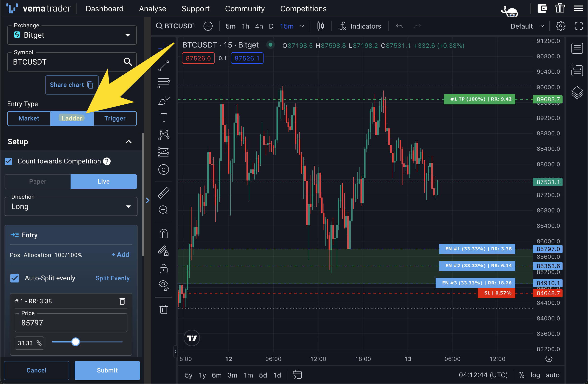Click the trash icon to remove drawings
The height and width of the screenshot is (384, 588).
point(163,309)
